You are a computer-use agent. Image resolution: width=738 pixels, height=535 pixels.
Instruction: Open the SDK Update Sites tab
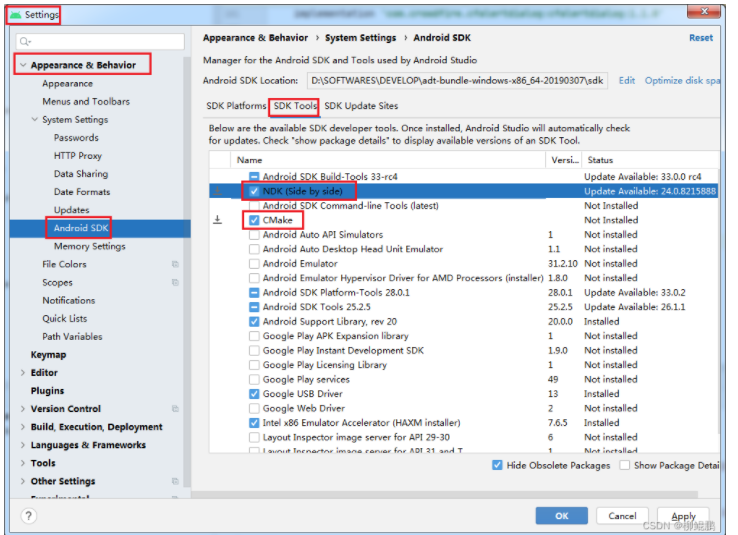361,106
